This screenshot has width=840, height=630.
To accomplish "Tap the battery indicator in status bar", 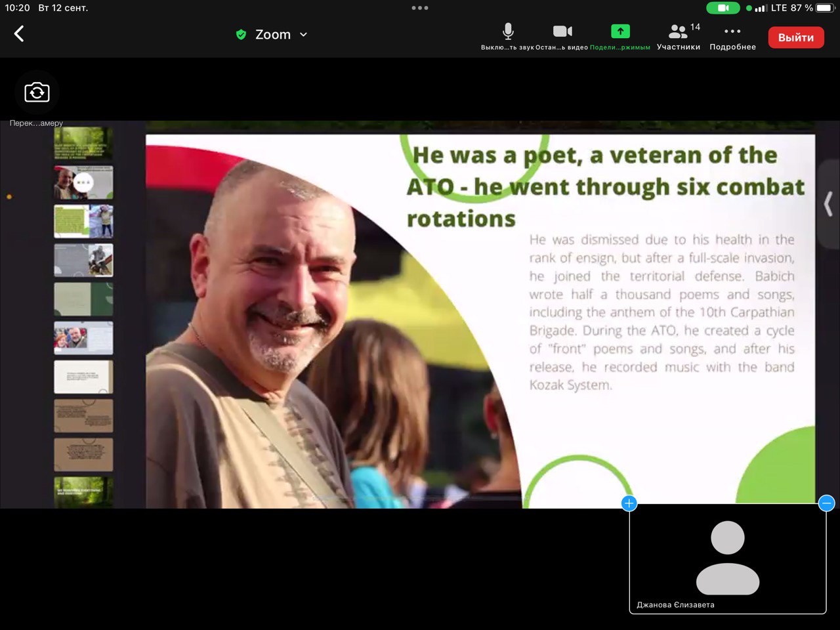I will [x=824, y=8].
